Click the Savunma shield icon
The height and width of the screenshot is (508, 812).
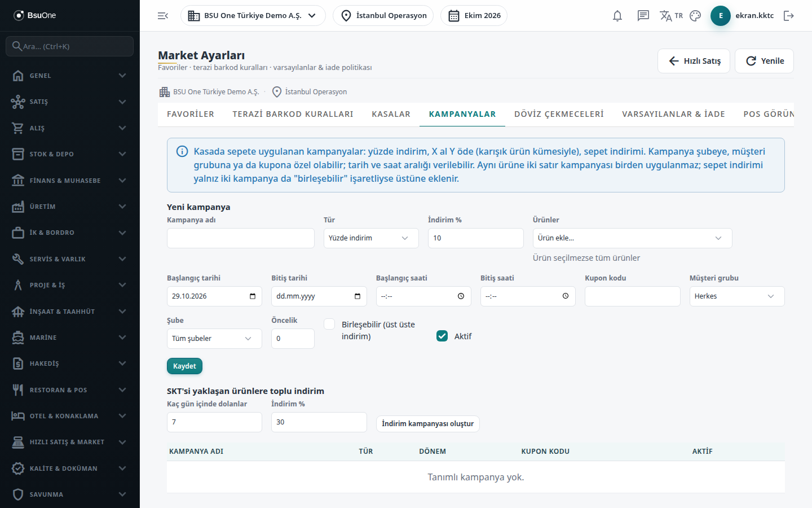(18, 494)
